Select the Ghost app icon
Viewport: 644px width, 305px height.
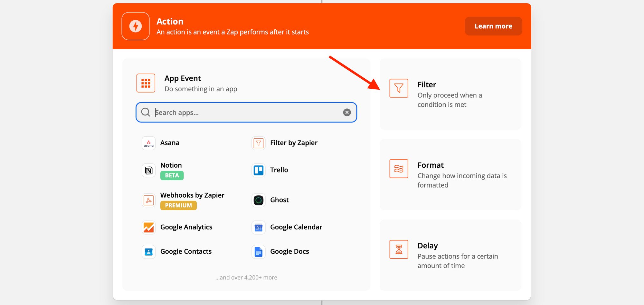coord(259,200)
